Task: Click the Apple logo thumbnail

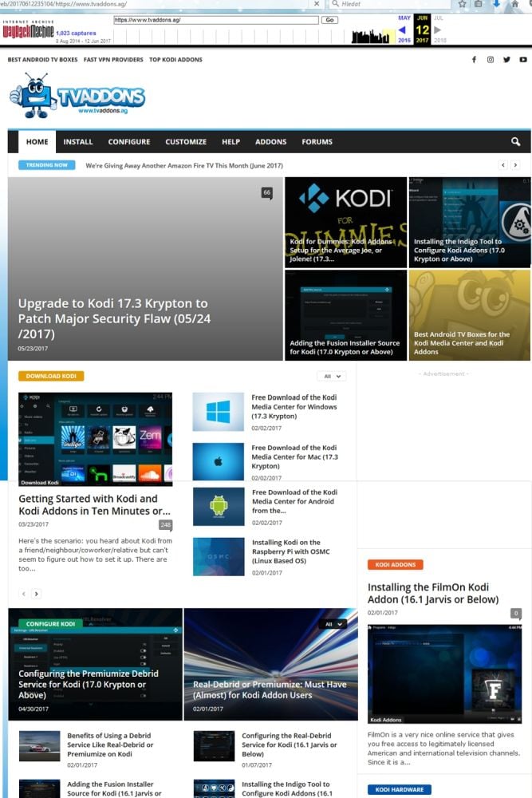Action: click(219, 461)
